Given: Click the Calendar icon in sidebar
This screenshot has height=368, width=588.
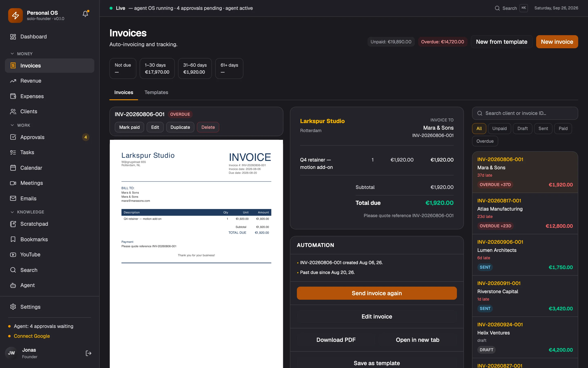Looking at the screenshot, I should click(x=13, y=168).
